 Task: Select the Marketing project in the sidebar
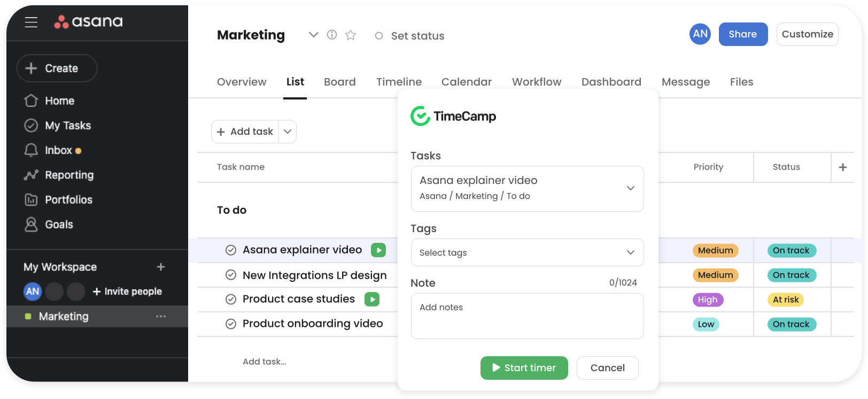click(97, 317)
